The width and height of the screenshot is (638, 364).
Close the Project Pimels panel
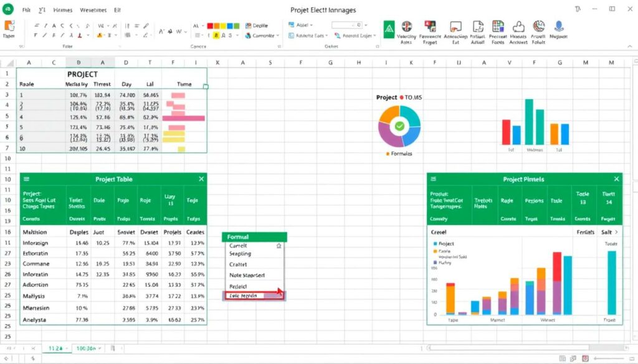(x=616, y=179)
